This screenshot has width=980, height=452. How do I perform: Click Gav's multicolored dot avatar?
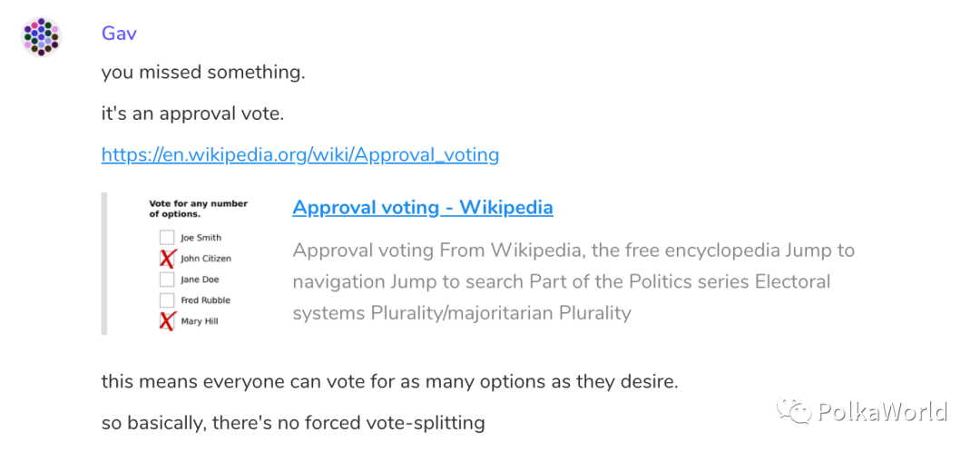click(x=41, y=37)
